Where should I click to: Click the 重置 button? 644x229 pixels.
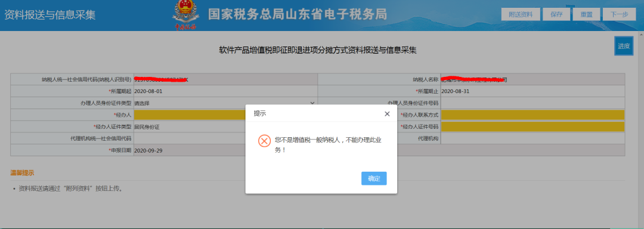tap(586, 14)
